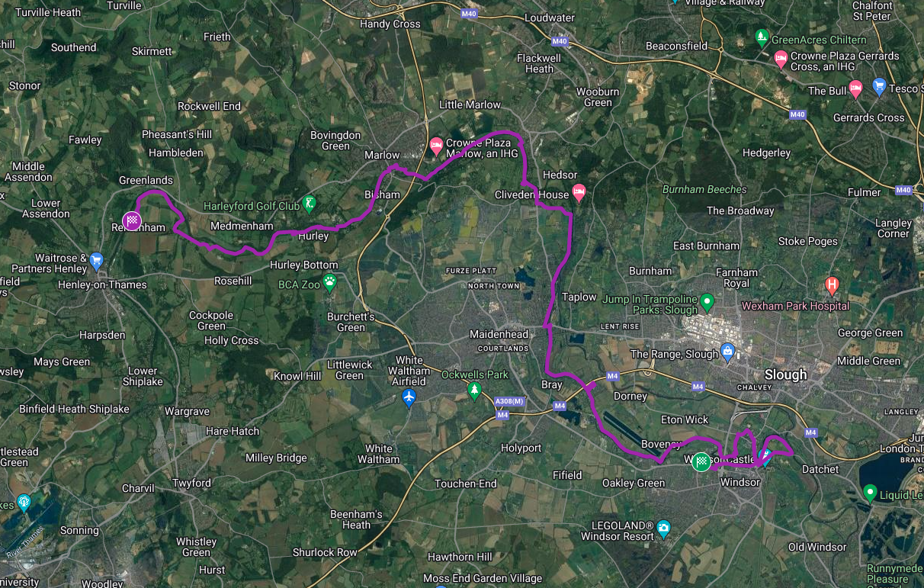Select the Harleyford Golf Club golf icon

pyautogui.click(x=309, y=204)
